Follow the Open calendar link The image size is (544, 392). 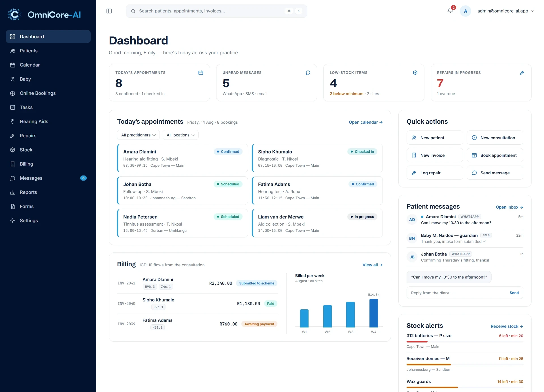[x=365, y=122]
